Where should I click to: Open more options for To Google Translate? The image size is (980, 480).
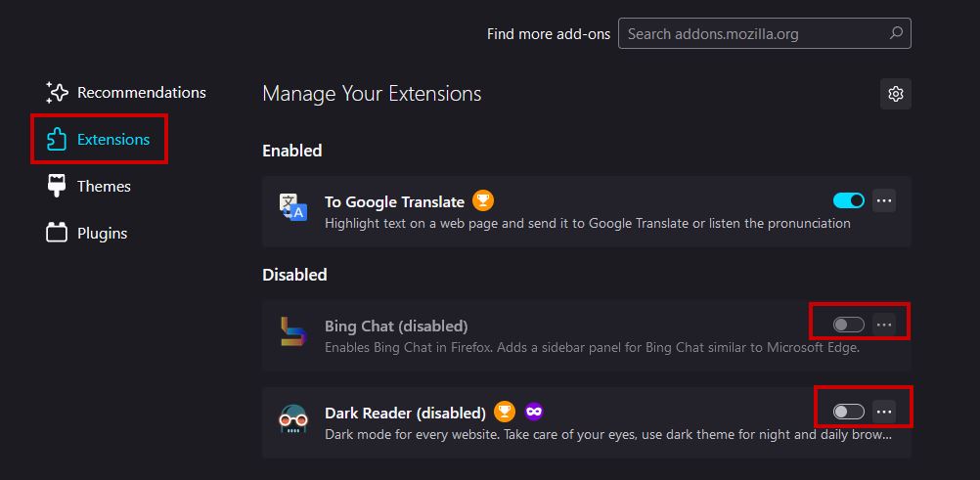884,200
